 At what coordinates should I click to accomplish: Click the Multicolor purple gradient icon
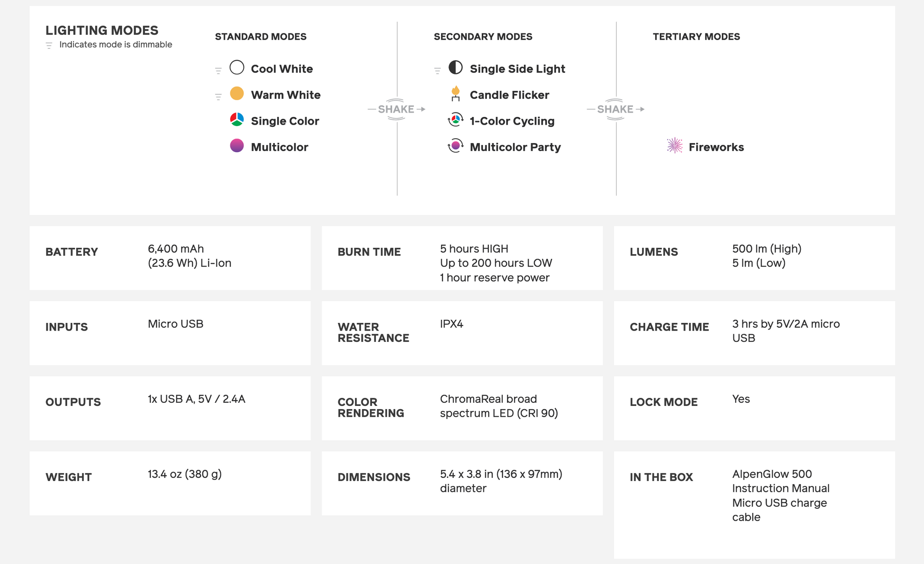[x=237, y=146]
